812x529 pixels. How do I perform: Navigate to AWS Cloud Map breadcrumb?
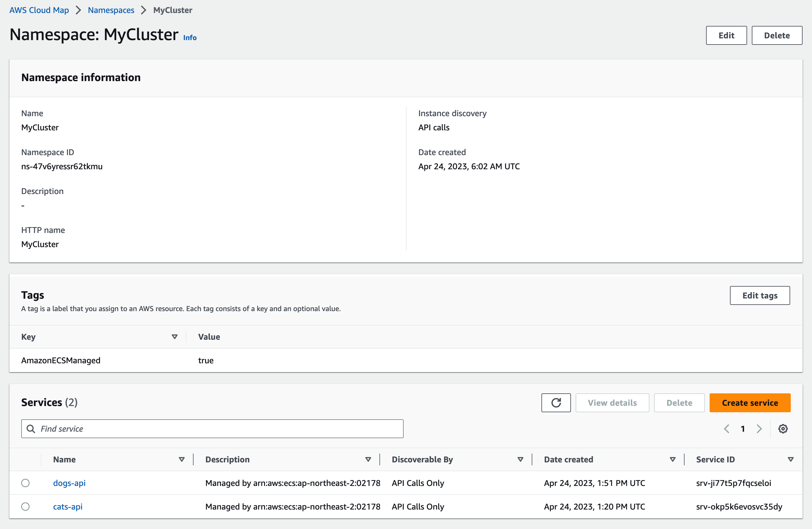point(39,10)
